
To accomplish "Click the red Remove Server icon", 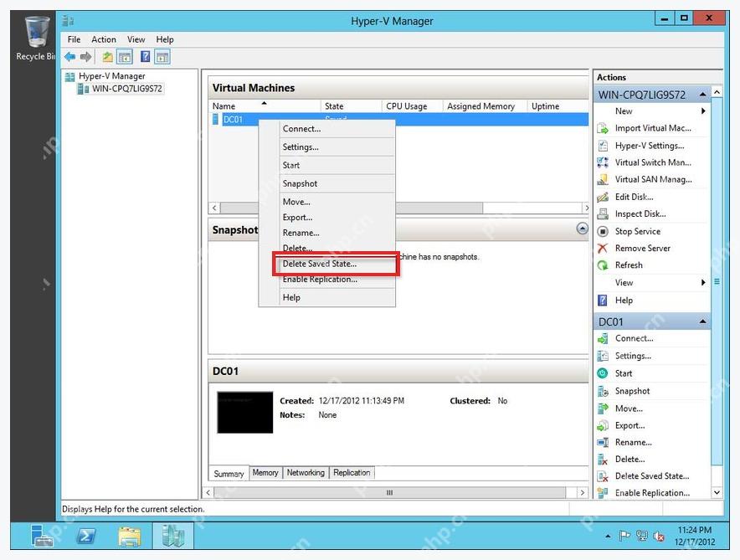I will click(603, 248).
